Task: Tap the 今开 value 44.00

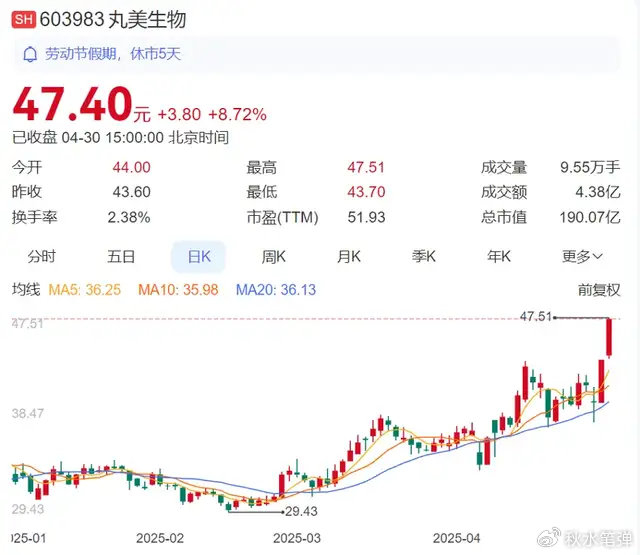Action: [131, 167]
